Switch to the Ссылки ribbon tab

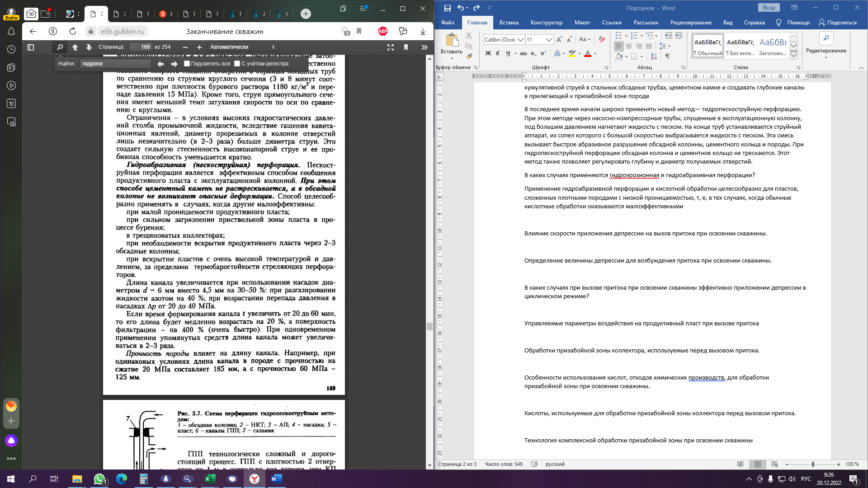tap(612, 23)
